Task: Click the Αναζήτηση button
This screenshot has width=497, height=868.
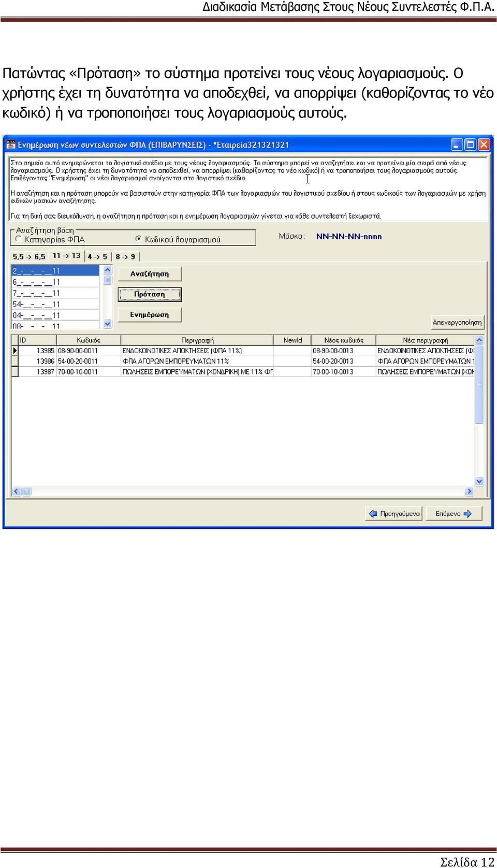Action: coord(150,274)
